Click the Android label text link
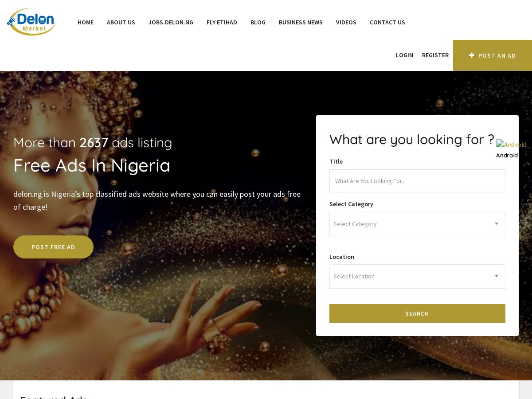 (507, 155)
